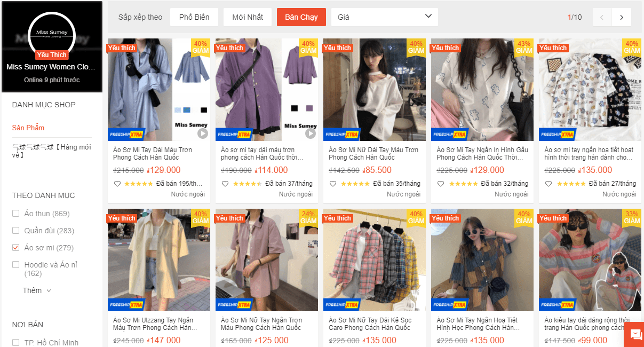Open Áo Sơ Mi Kẻ Sọc Caro title
Image resolution: width=644 pixels, height=347 pixels.
click(370, 324)
